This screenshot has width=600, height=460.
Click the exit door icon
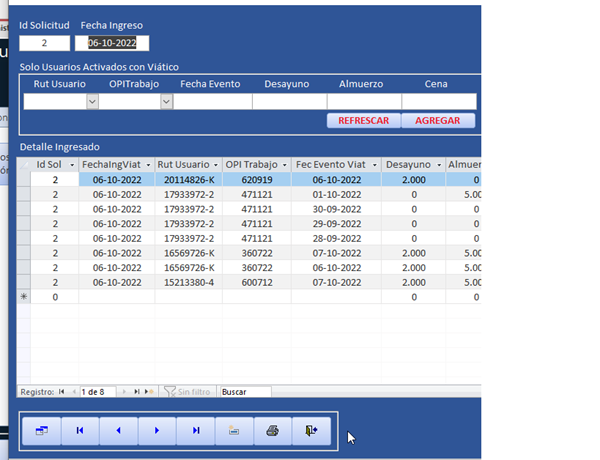click(311, 430)
